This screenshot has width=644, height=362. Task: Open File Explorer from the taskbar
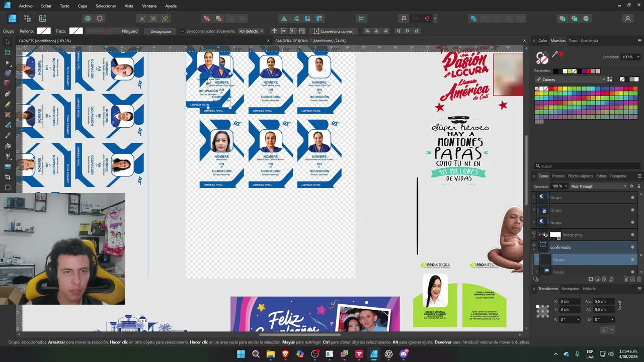point(271,354)
